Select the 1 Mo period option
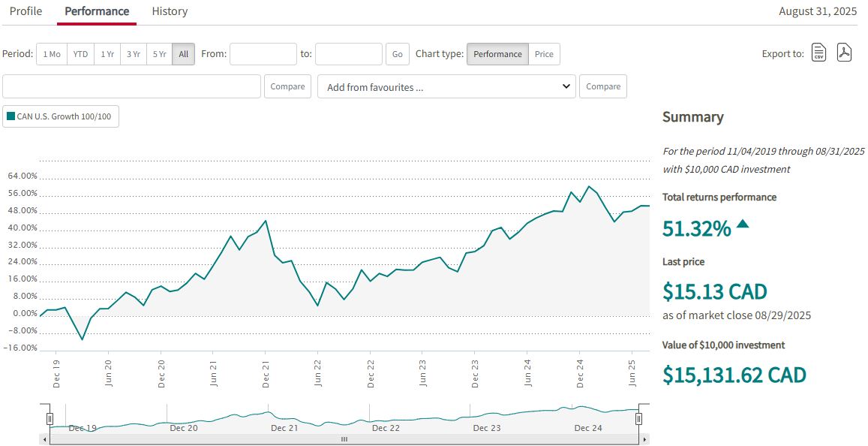 pyautogui.click(x=52, y=54)
